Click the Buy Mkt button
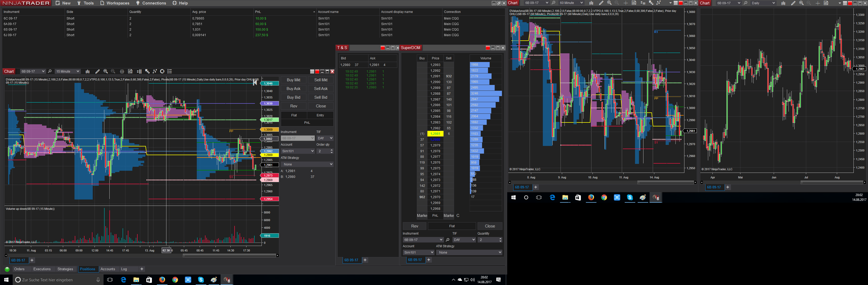 tap(293, 80)
